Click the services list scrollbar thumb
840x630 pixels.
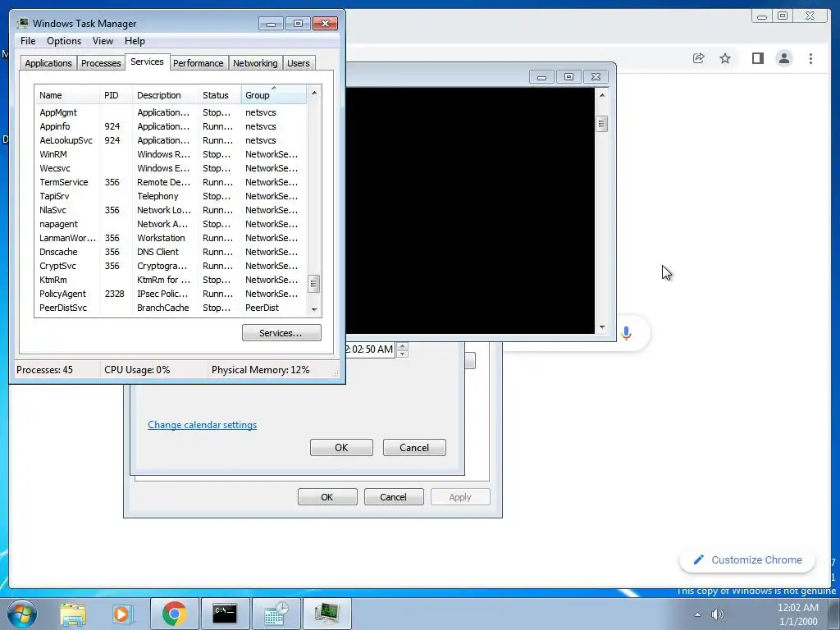[314, 284]
